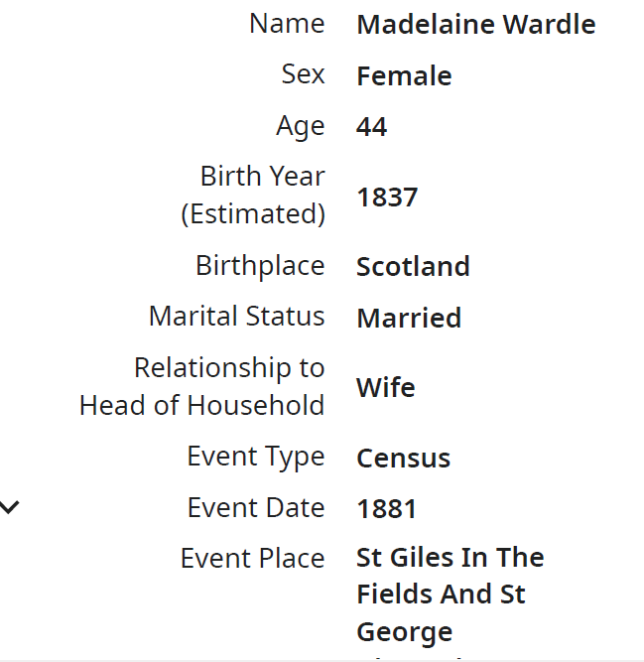Select the Female value

pyautogui.click(x=404, y=76)
